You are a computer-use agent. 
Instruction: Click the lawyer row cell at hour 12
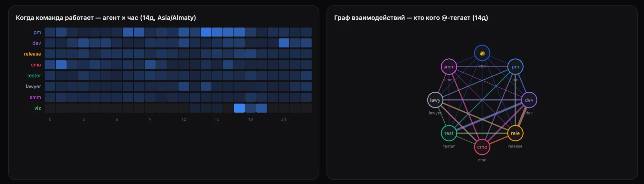pyautogui.click(x=184, y=86)
